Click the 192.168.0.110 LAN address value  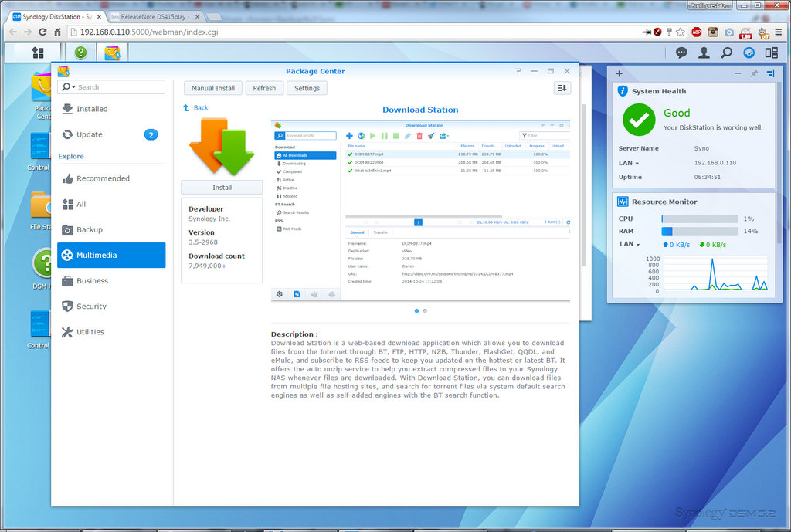click(x=715, y=163)
